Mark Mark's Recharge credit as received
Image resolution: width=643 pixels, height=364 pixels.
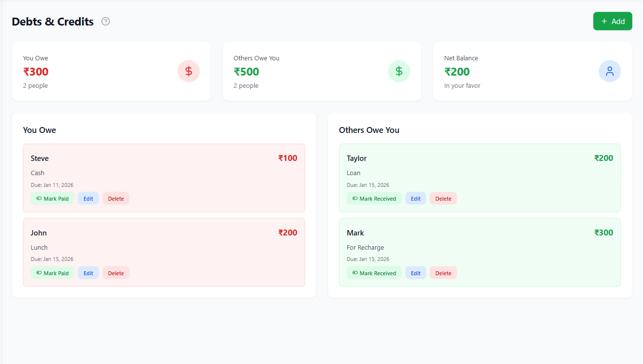pos(374,273)
